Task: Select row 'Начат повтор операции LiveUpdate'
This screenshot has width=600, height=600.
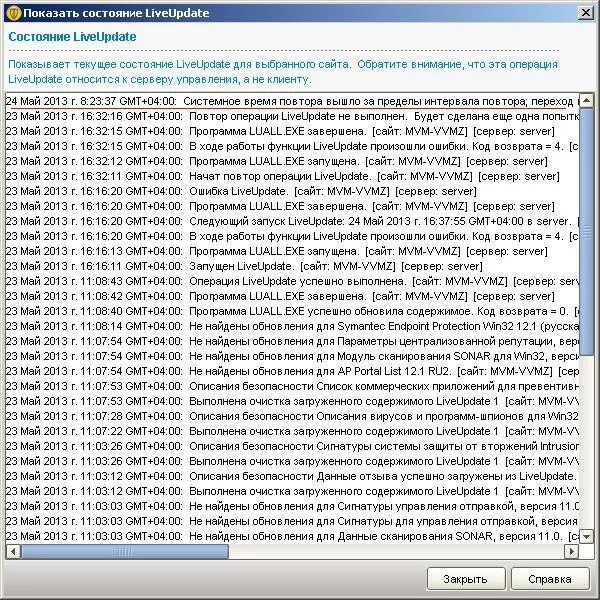Action: (292, 176)
